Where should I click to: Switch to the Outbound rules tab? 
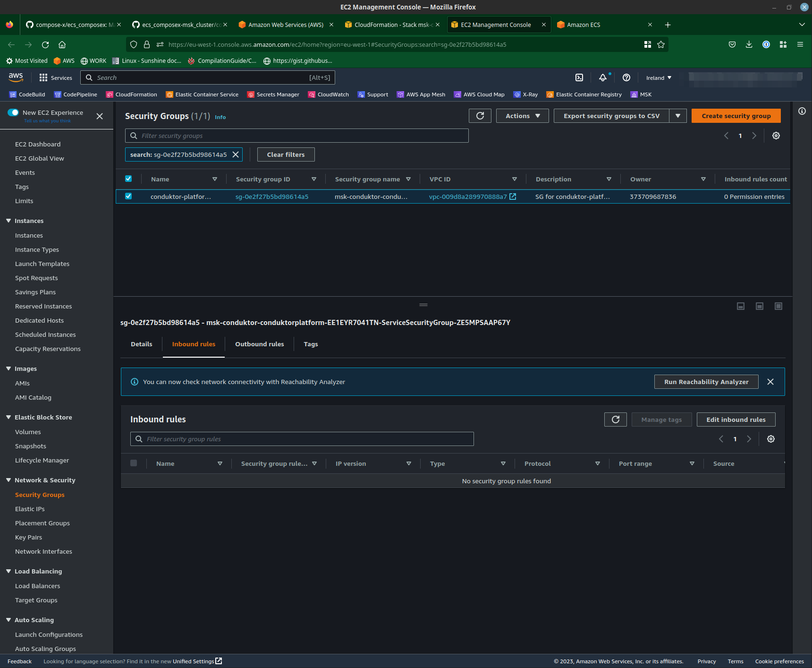[260, 344]
